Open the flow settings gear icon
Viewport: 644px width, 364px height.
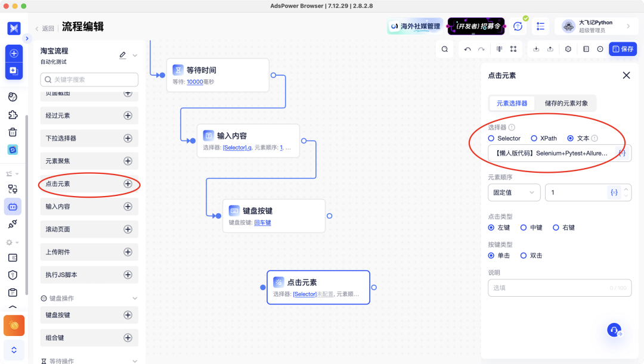click(568, 49)
